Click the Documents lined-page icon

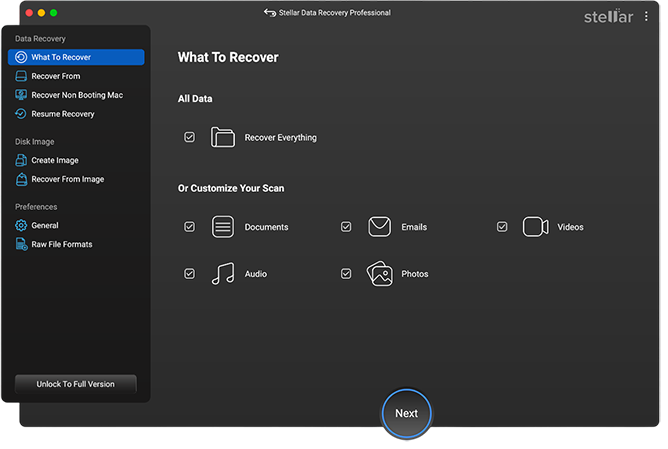[x=223, y=227]
